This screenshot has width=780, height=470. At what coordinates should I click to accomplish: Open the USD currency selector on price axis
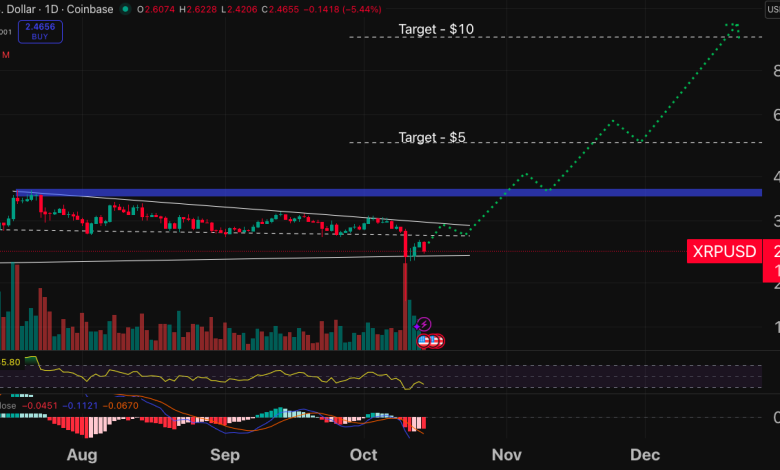[773, 8]
